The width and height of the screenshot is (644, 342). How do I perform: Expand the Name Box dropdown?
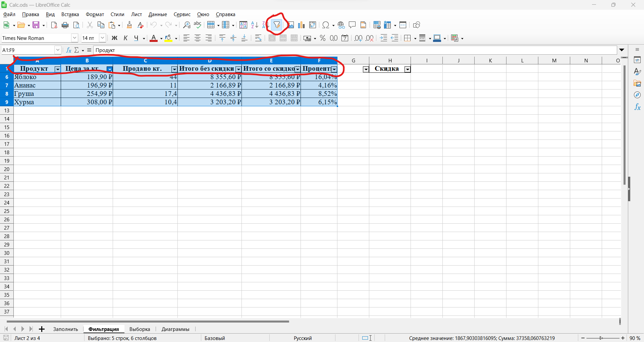click(58, 50)
